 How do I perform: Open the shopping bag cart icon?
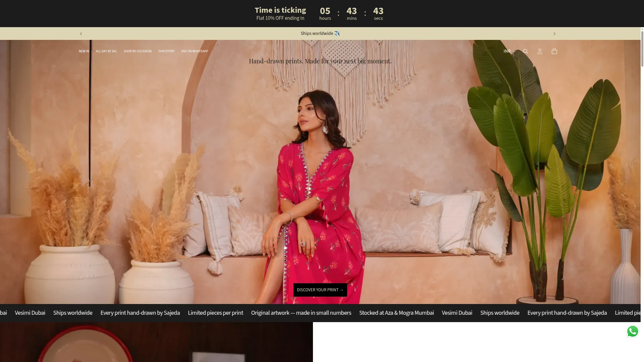point(554,51)
